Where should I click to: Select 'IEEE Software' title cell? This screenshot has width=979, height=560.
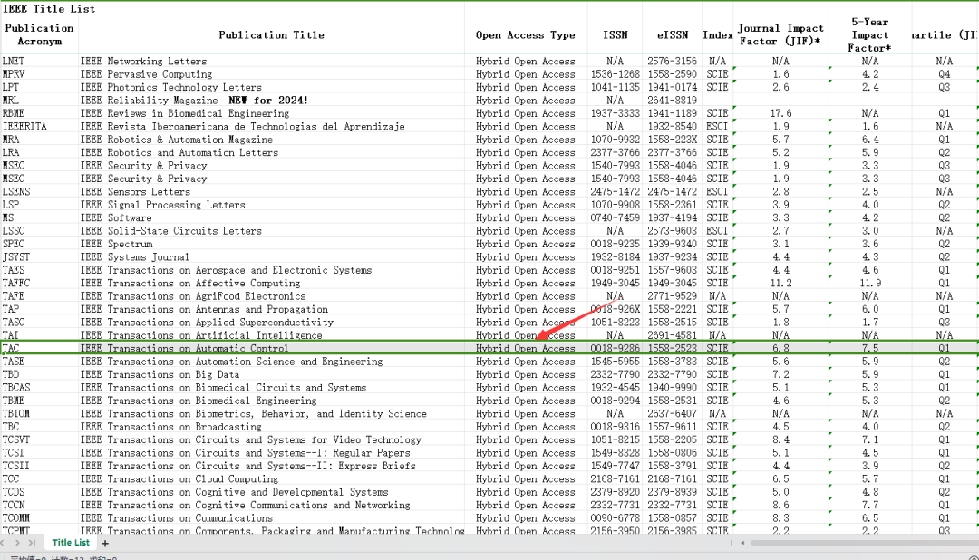[272, 217]
